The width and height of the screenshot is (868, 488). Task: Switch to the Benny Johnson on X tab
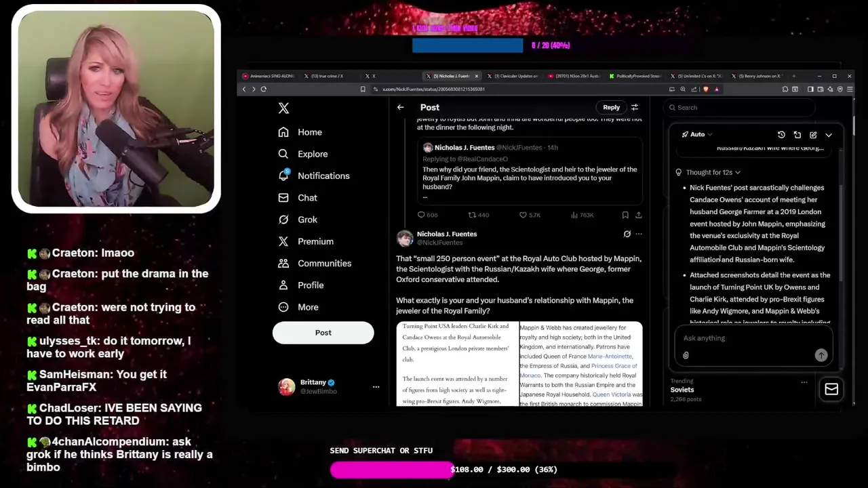[757, 76]
